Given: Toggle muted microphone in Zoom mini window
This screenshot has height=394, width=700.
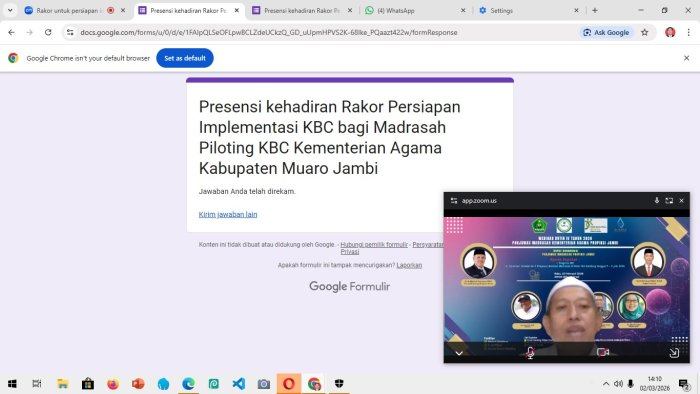Looking at the screenshot, I should tap(530, 353).
